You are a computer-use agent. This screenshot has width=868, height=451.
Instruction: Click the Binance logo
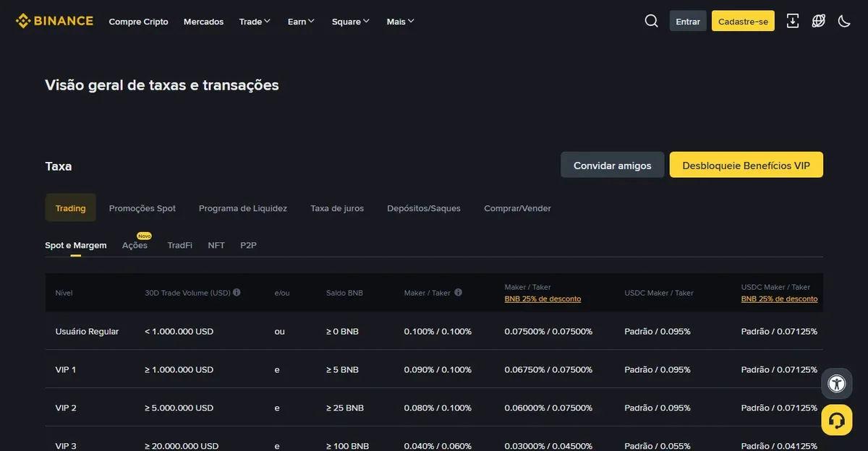click(54, 21)
